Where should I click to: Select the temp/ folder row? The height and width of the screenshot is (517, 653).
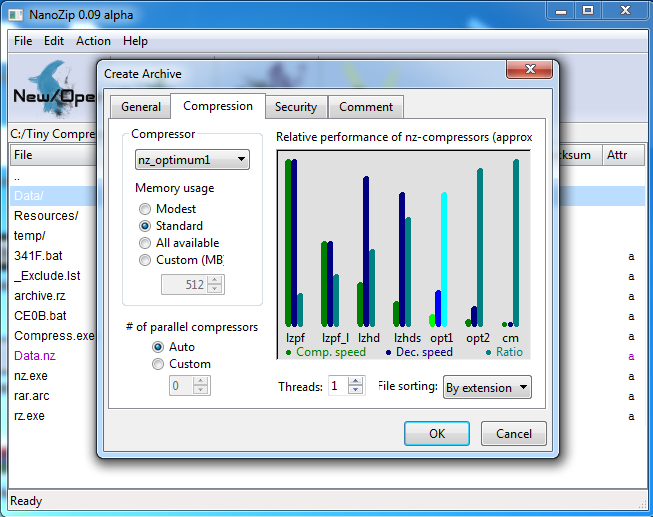click(x=30, y=236)
